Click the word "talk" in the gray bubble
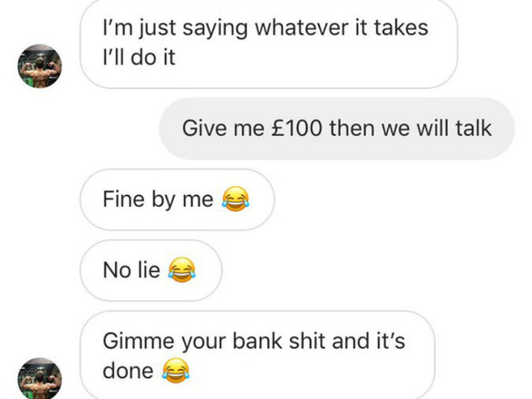This screenshot has width=532, height=399. tap(473, 129)
